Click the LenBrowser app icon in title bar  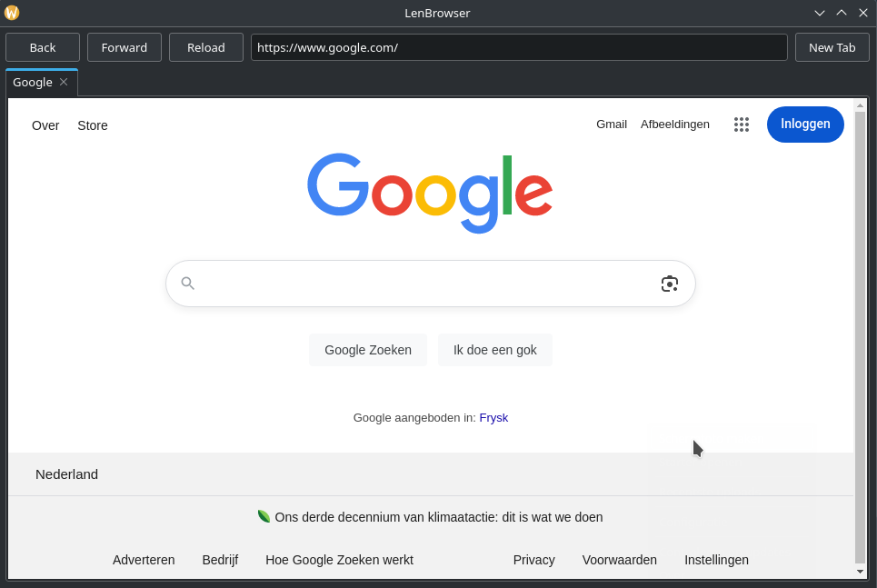[12, 13]
